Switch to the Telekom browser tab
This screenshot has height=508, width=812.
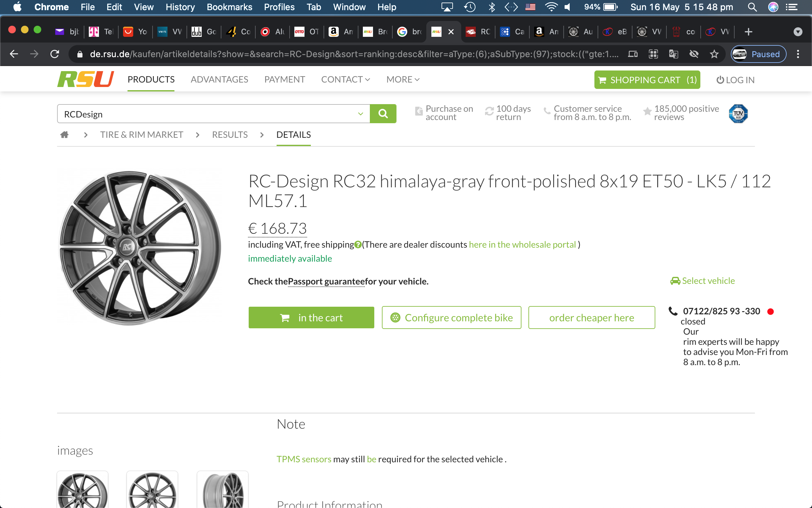click(101, 31)
